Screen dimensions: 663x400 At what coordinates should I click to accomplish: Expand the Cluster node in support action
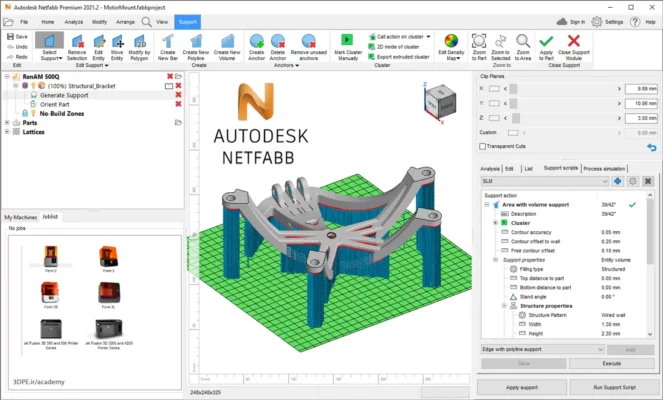click(x=495, y=223)
